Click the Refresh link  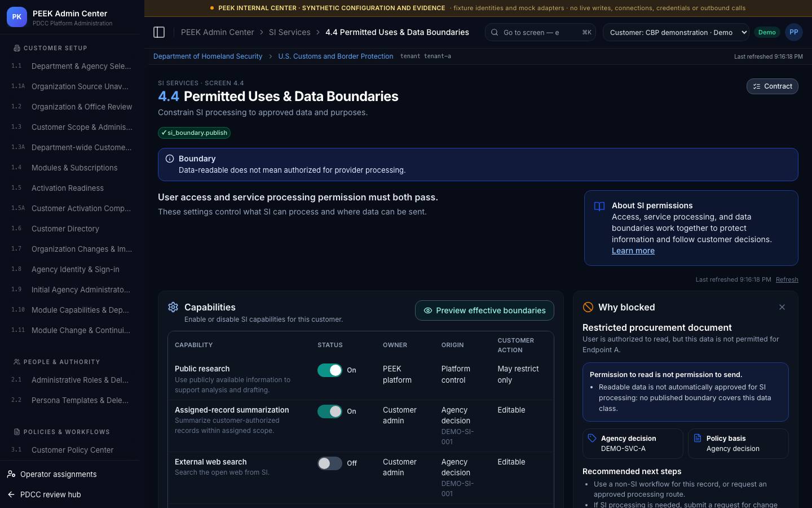[787, 279]
